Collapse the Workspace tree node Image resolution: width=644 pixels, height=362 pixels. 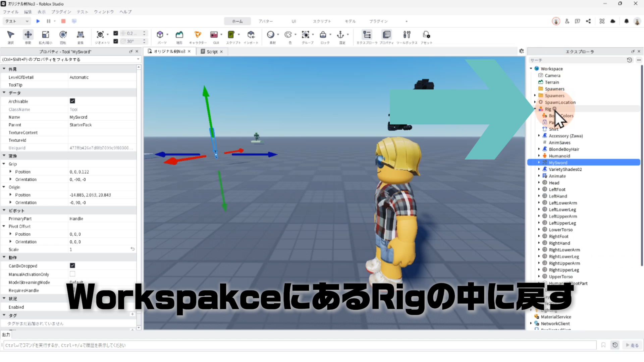pos(531,69)
